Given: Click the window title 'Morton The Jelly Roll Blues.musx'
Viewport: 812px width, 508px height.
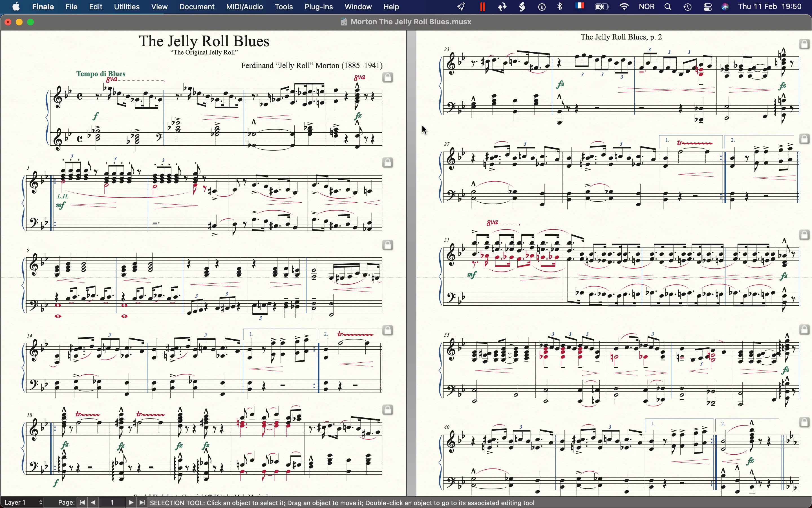Looking at the screenshot, I should coord(411,22).
